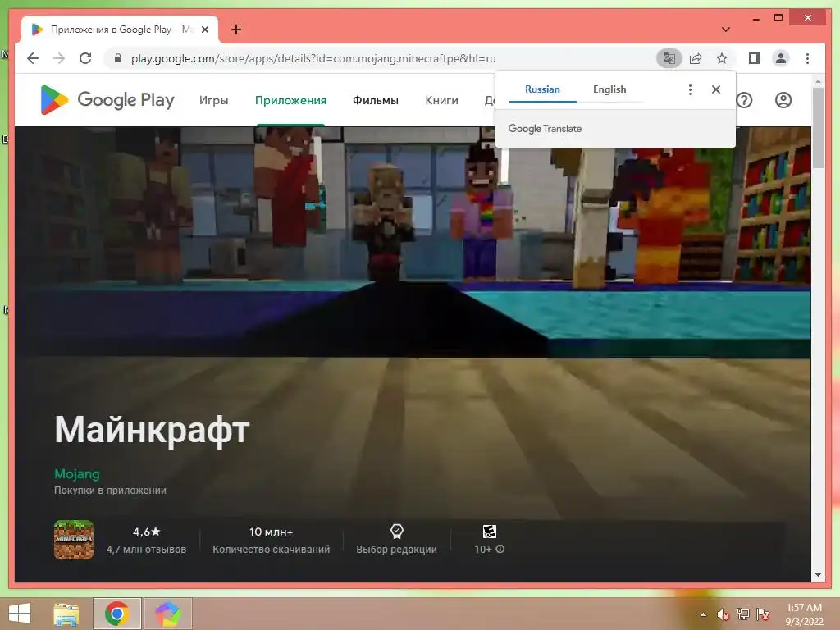Open the Google Play account icon
This screenshot has width=840, height=630.
tap(783, 100)
